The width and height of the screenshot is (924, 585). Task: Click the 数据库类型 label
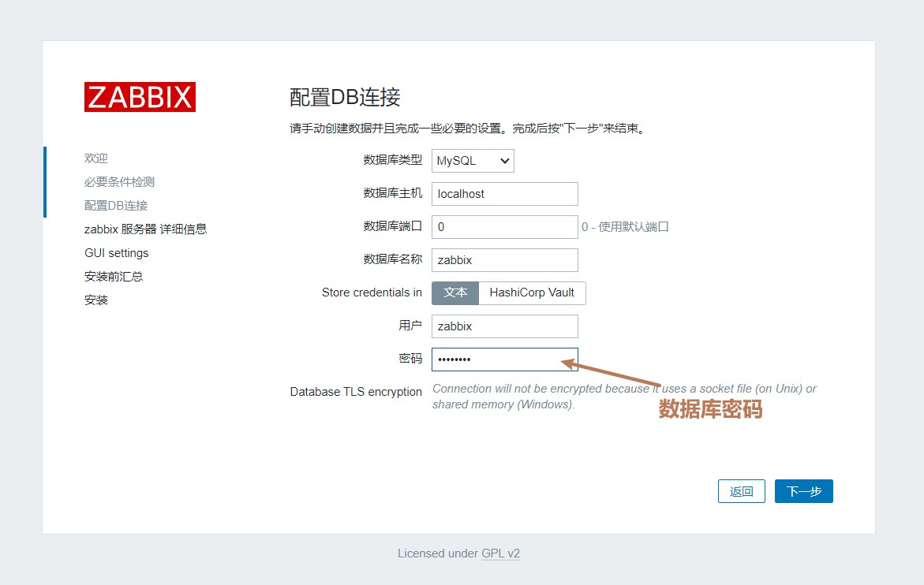392,159
